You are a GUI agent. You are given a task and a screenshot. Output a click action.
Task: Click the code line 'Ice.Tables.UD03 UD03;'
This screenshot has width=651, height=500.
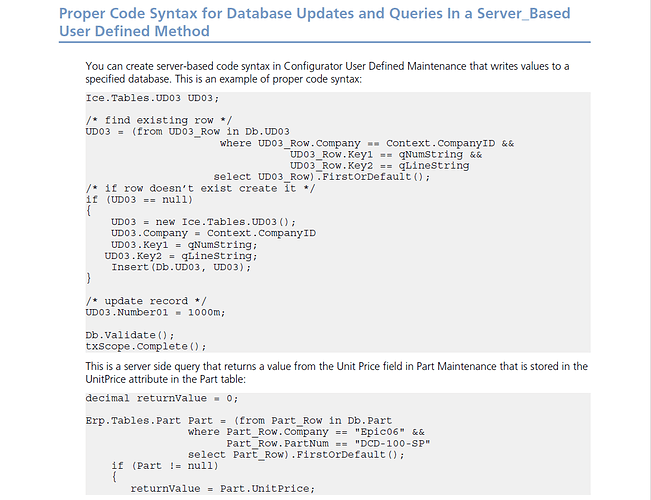(152, 98)
